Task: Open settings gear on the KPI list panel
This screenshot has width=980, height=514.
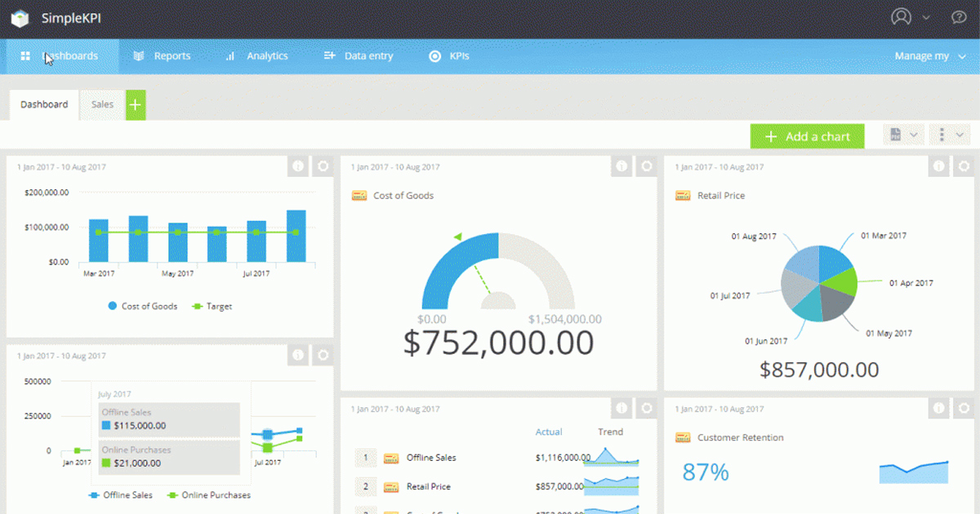Action: [x=646, y=408]
